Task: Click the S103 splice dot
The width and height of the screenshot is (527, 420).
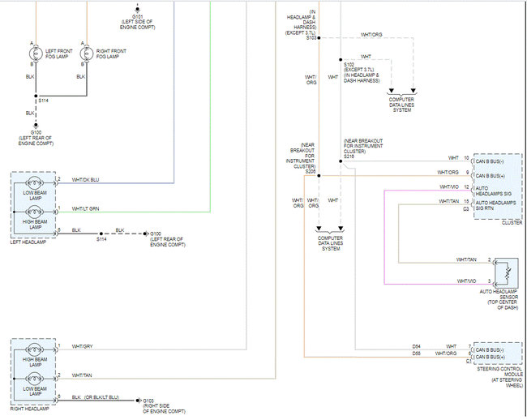Action: (x=319, y=38)
